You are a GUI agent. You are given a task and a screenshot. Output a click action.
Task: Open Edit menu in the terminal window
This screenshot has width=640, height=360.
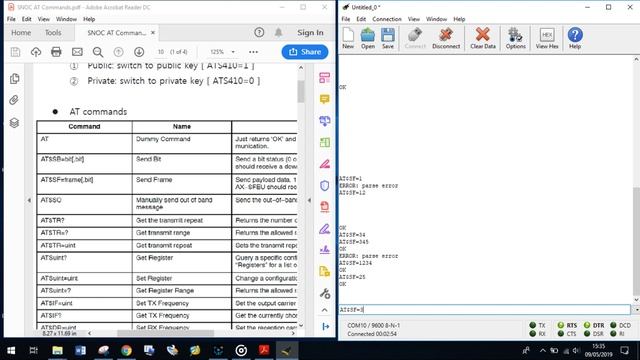click(361, 19)
